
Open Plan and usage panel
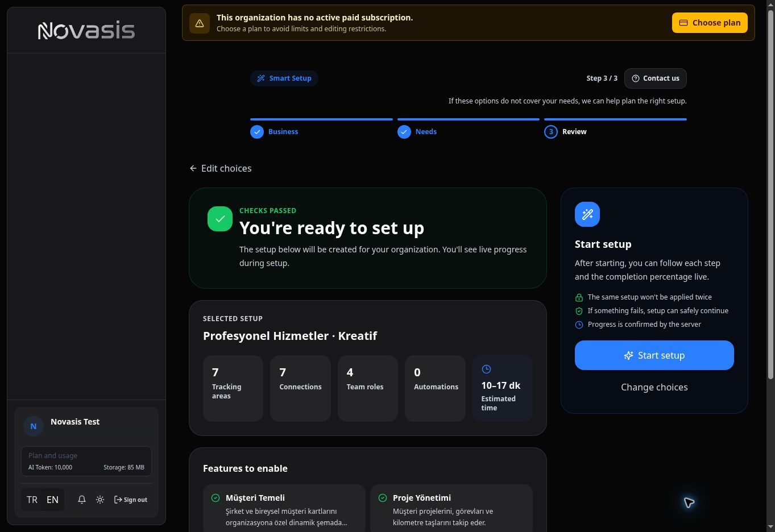pos(86,461)
